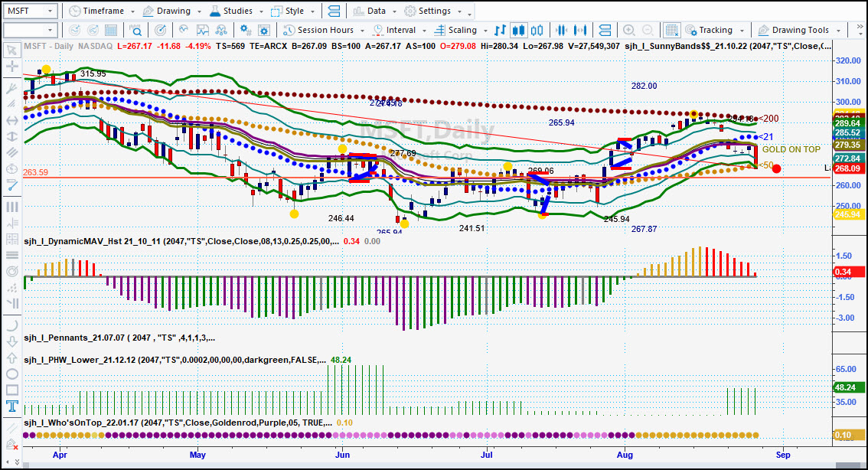The height and width of the screenshot is (470, 868).
Task: Choose the stacked horizontal lines drawing tool
Action: [x=11, y=255]
